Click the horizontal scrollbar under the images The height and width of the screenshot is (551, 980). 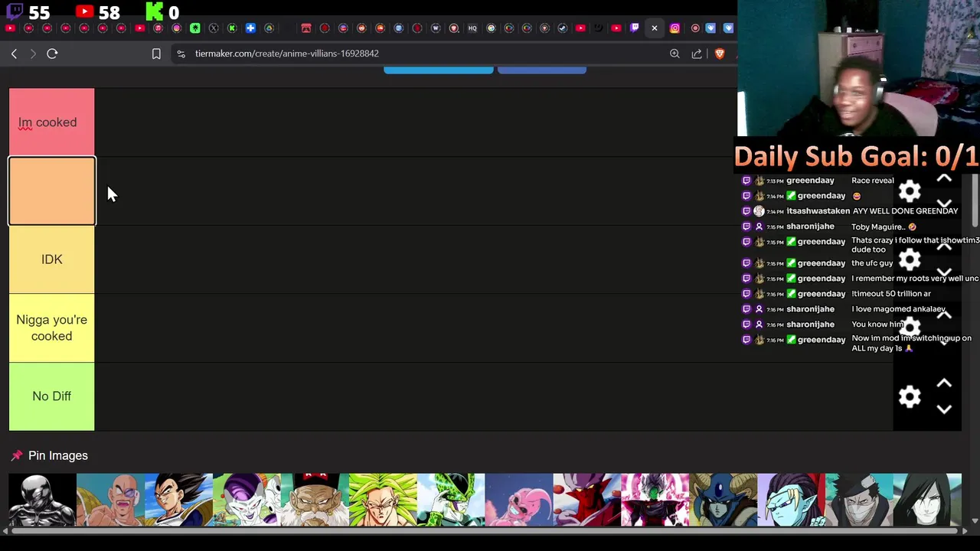click(485, 530)
